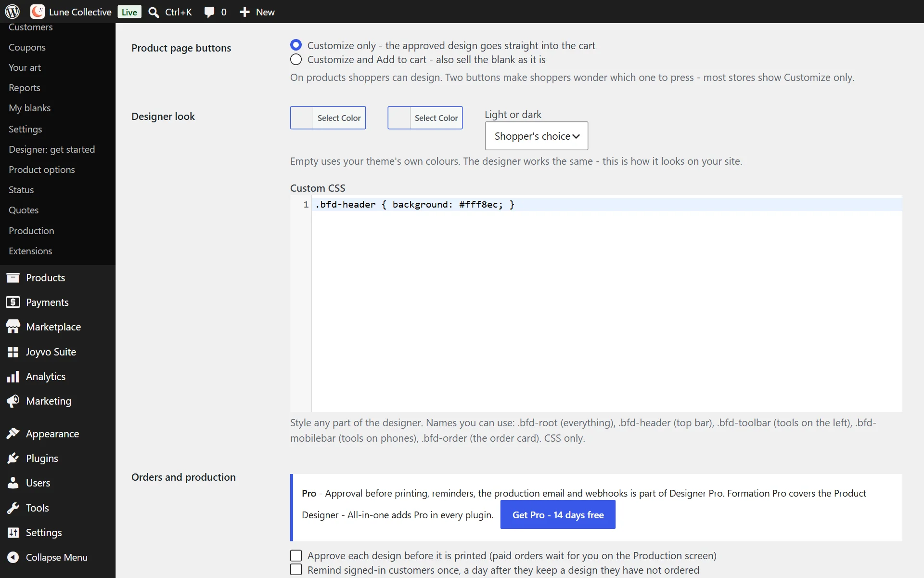
Task: Click the Joyvo Suite grid icon
Action: 13,352
